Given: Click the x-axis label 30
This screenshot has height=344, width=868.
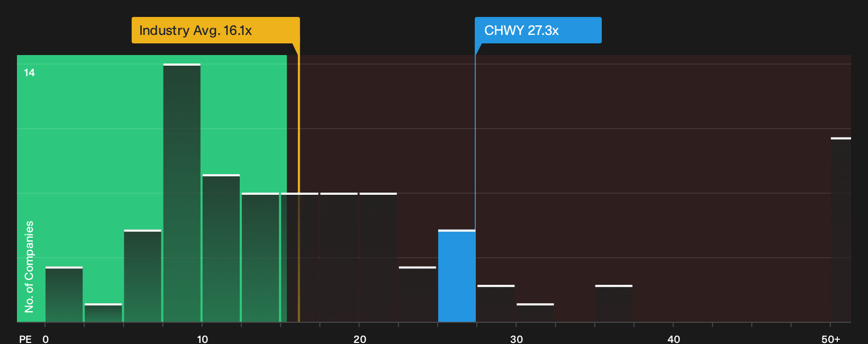Looking at the screenshot, I should pos(517,339).
